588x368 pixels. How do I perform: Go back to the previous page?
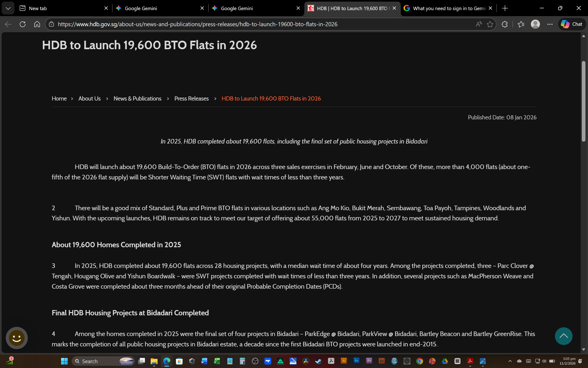pos(8,24)
